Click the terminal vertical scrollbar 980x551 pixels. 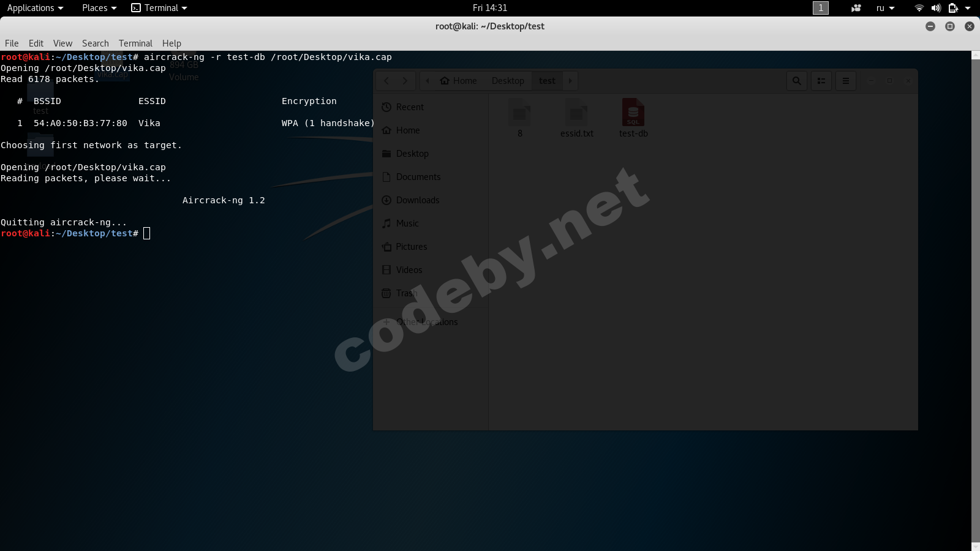[976, 301]
